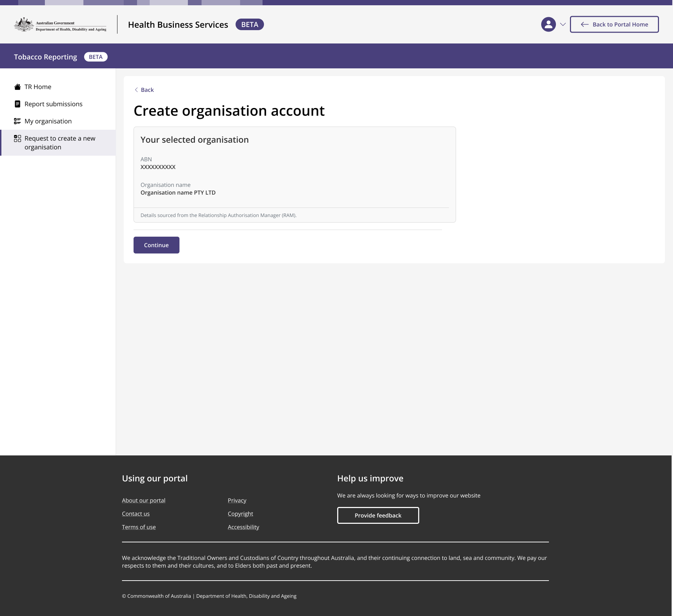Screen dimensions: 673x616
Task: Click the Tobacco Reporting heading
Action: coord(46,57)
